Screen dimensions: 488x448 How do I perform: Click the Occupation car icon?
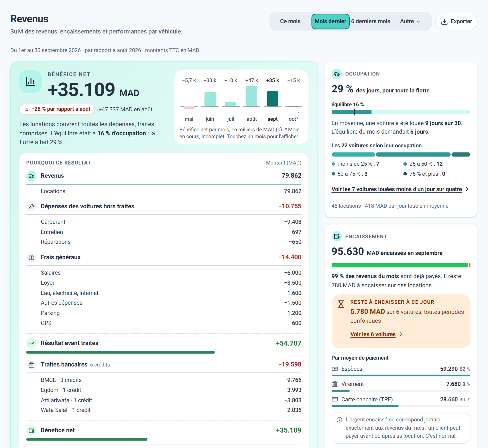coord(337,74)
